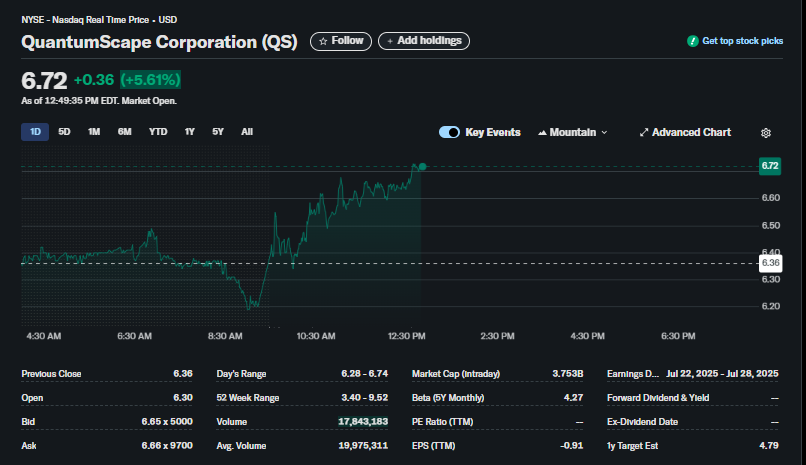Click the 6.36 previous close axis label
Screen dimensions: 806x465
770,263
